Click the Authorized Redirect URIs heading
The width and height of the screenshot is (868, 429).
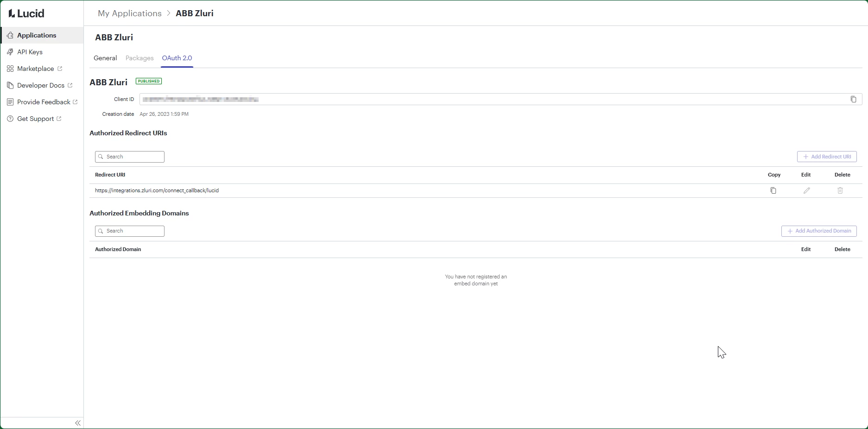point(128,133)
